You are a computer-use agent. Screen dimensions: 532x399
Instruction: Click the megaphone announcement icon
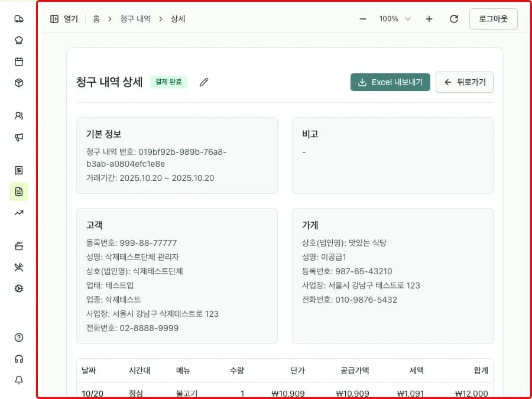pos(18,137)
